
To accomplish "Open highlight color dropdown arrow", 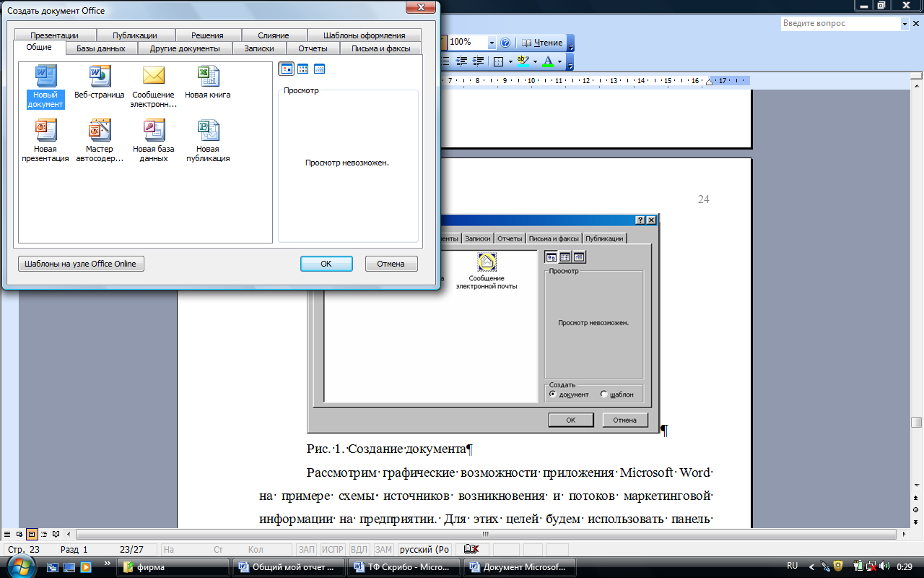I will [535, 61].
